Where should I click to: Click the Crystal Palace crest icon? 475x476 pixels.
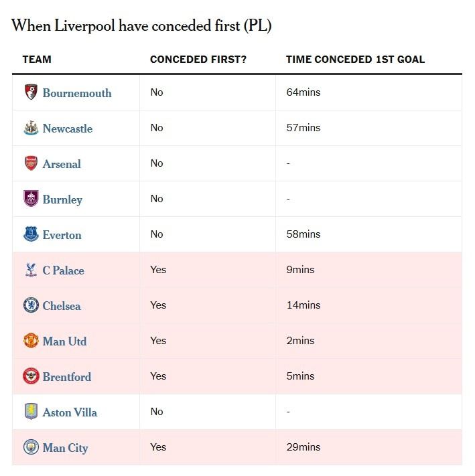click(30, 270)
